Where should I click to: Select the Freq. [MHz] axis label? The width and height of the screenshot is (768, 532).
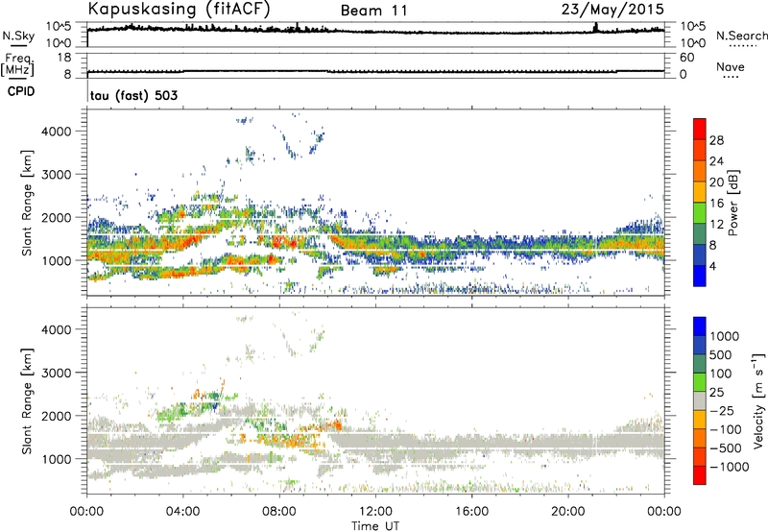click(x=17, y=64)
